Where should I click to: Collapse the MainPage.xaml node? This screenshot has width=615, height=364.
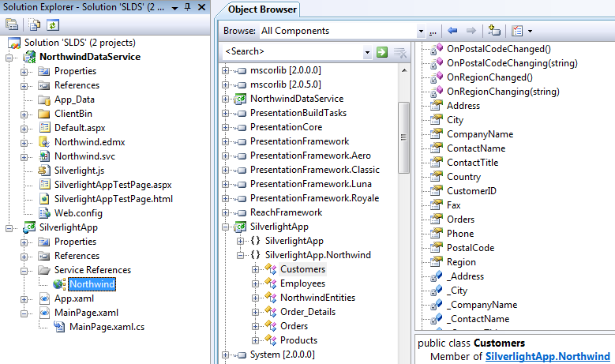coord(24,313)
